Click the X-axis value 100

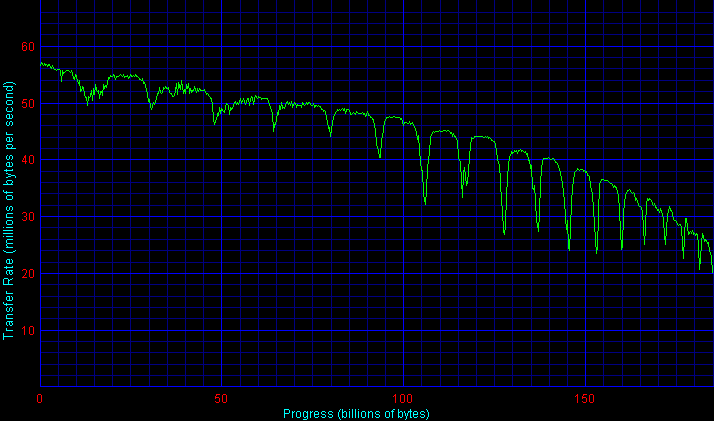click(403, 399)
